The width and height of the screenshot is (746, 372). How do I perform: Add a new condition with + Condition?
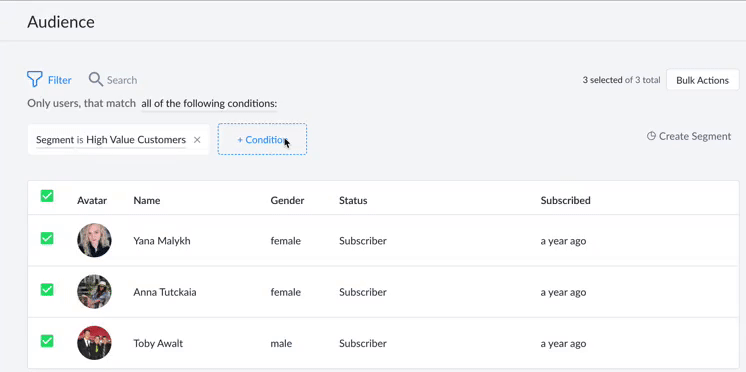click(x=262, y=139)
